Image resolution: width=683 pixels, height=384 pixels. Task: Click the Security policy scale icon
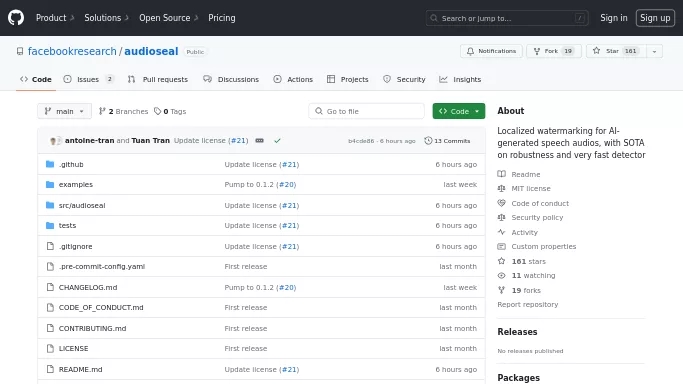pos(502,217)
